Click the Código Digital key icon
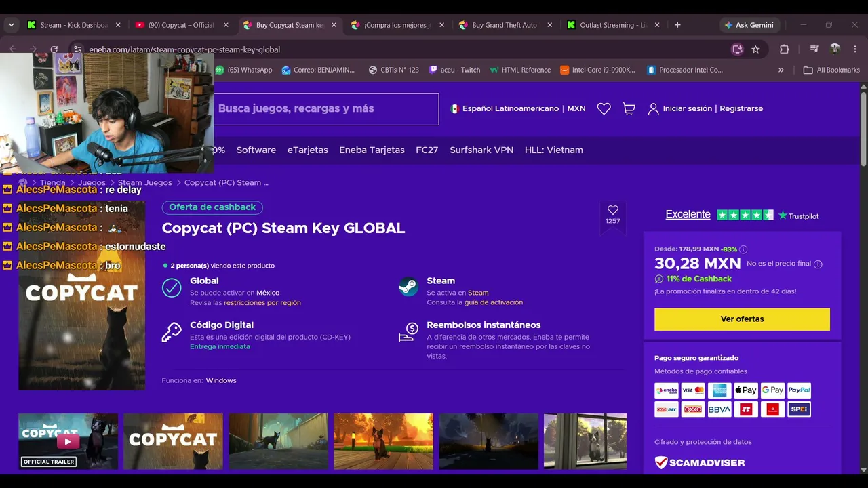The image size is (868, 488). click(172, 332)
